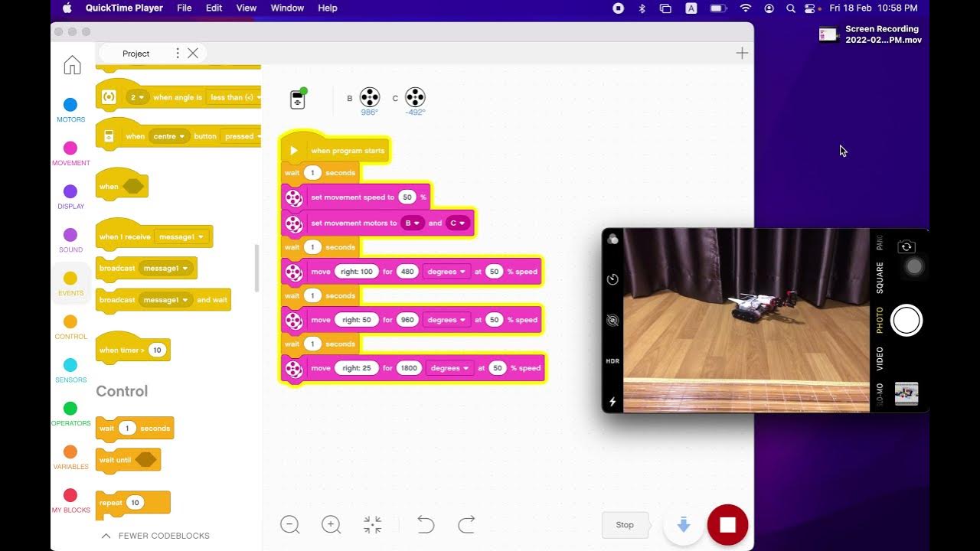Open degrees dropdown in right: 50 block

coord(446,320)
